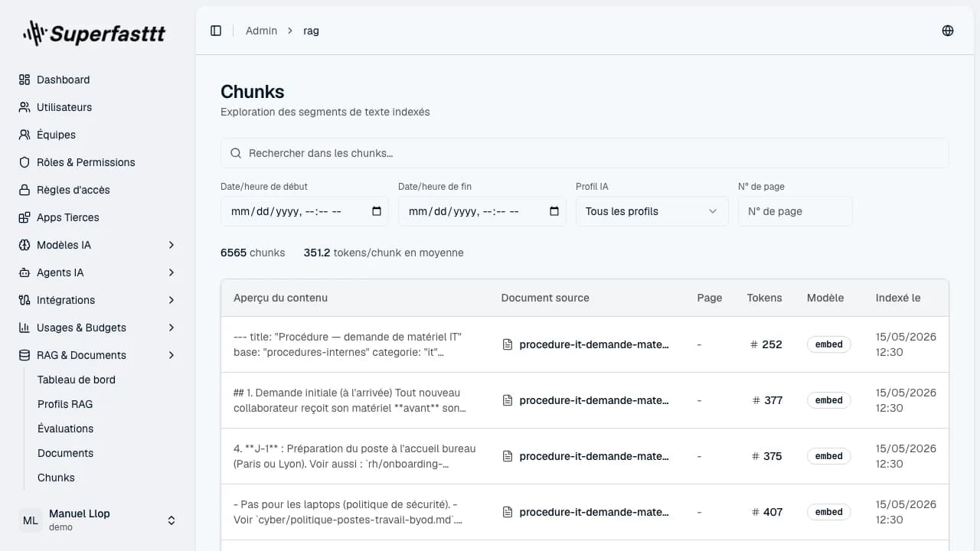Toggle the sidebar panel icon
Viewport: 980px width, 551px height.
point(216,31)
